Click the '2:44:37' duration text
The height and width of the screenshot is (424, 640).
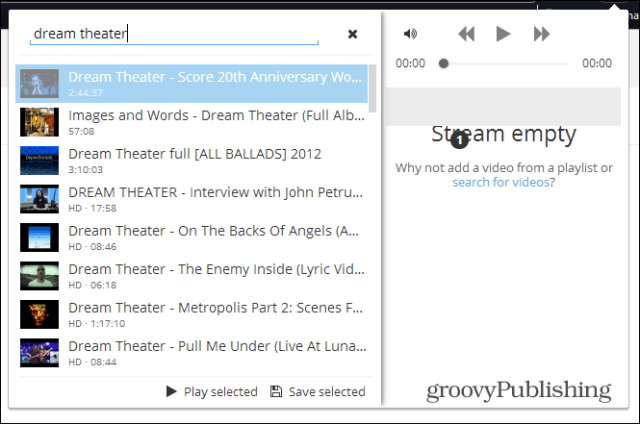pyautogui.click(x=85, y=93)
